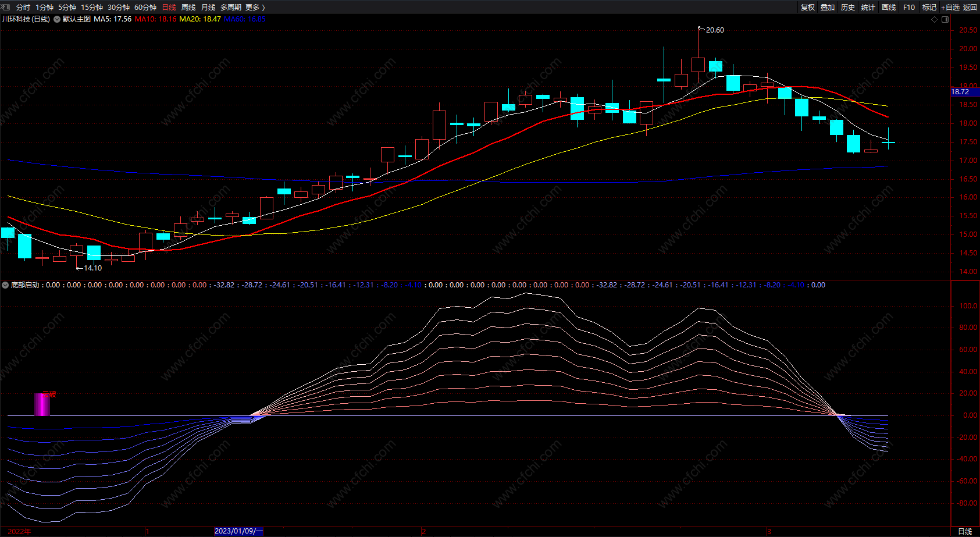
Task: Switch to the 月线 monthly tab
Action: tap(208, 7)
